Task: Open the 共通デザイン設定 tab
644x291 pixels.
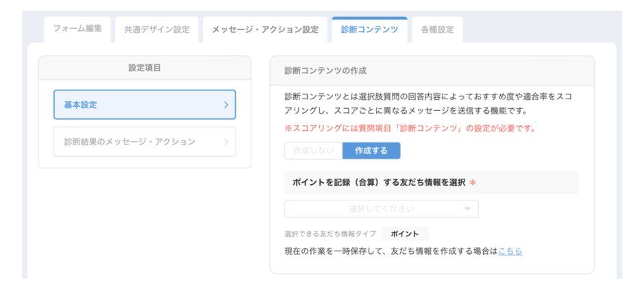Action: click(157, 30)
